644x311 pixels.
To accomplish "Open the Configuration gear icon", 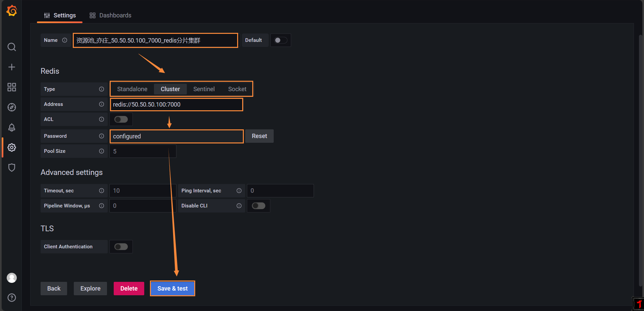I will pyautogui.click(x=12, y=147).
